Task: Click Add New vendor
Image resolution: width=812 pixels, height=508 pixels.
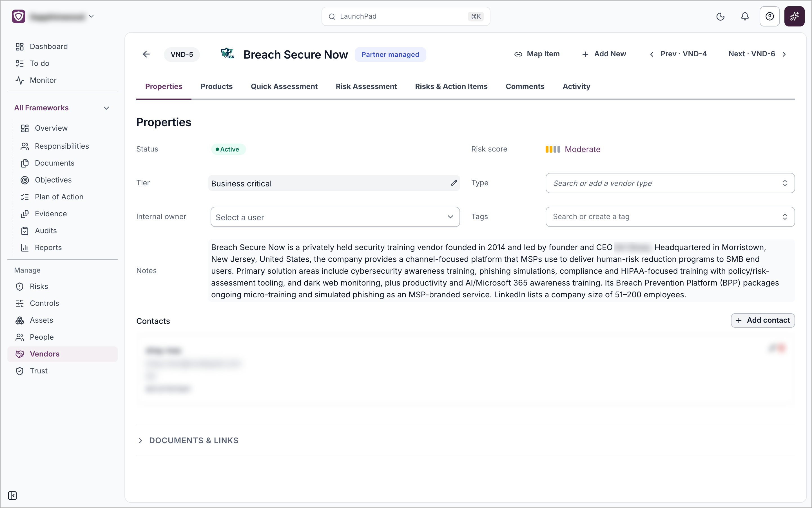Action: click(604, 54)
